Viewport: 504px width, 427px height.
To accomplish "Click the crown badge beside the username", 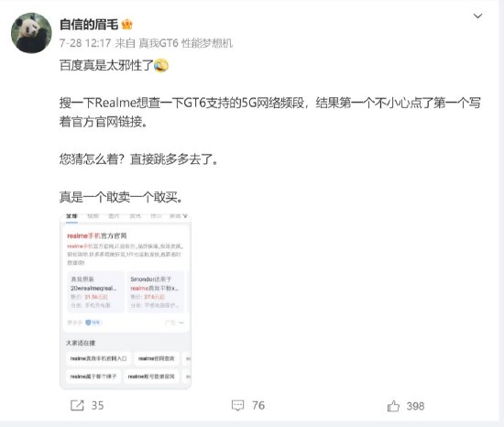I will click(127, 25).
